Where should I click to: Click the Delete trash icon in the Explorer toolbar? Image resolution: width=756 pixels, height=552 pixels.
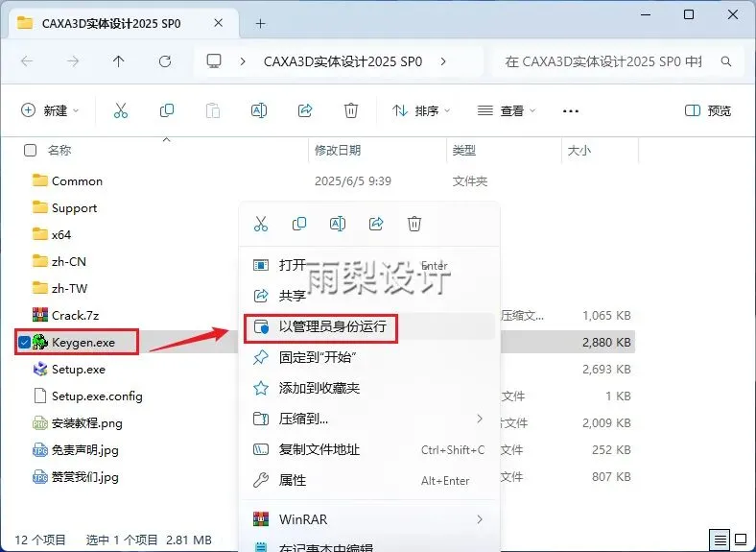tap(351, 111)
